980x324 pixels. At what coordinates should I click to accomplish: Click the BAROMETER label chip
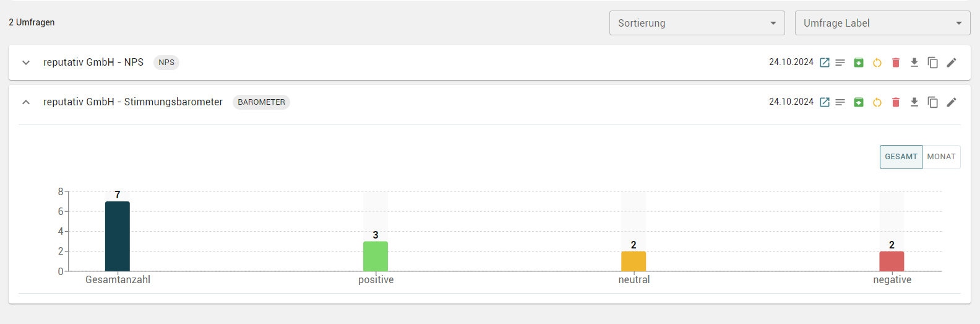point(261,102)
